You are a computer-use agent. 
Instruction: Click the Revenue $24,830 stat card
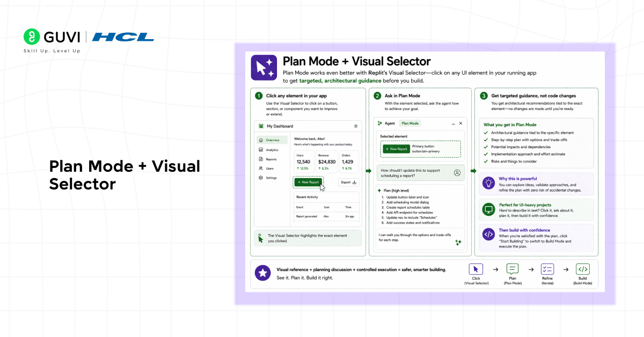coord(327,161)
